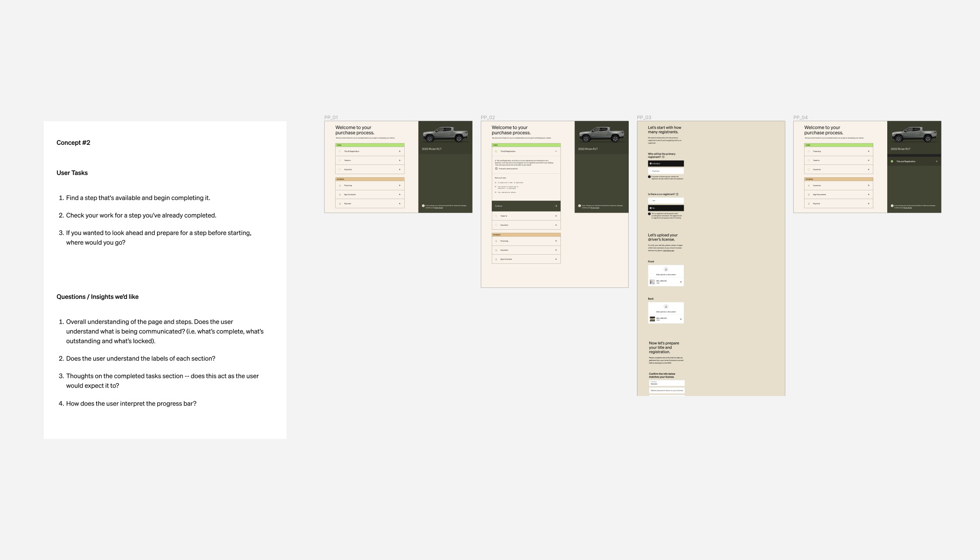The width and height of the screenshot is (980, 560).
Task: Click upload icon in Back license box
Action: [666, 307]
